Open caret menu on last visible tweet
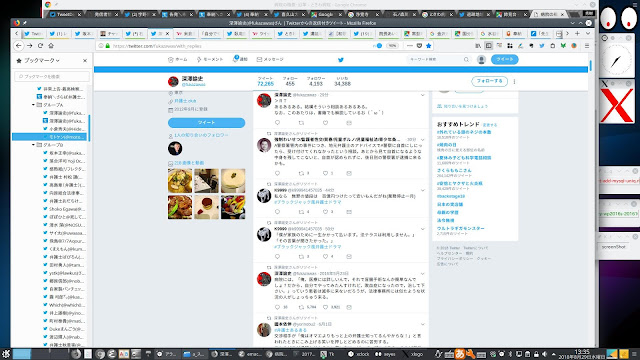The height and width of the screenshot is (360, 640). [422, 324]
